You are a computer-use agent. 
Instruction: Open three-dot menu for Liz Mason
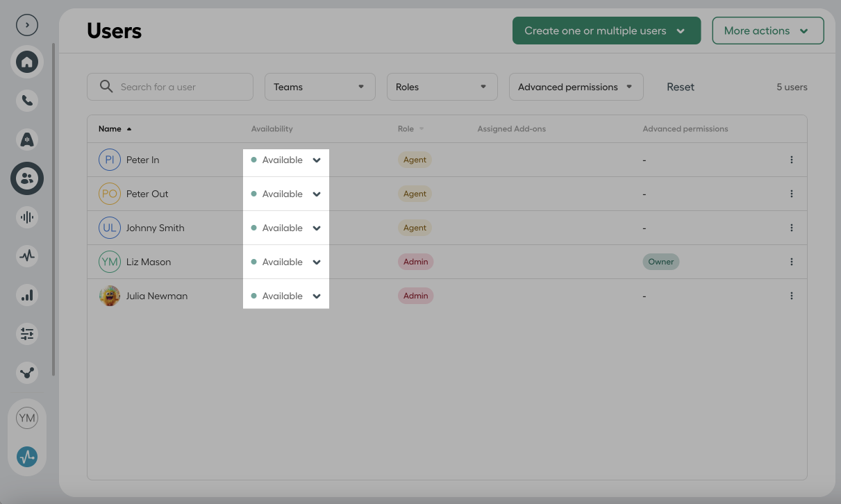click(x=791, y=262)
